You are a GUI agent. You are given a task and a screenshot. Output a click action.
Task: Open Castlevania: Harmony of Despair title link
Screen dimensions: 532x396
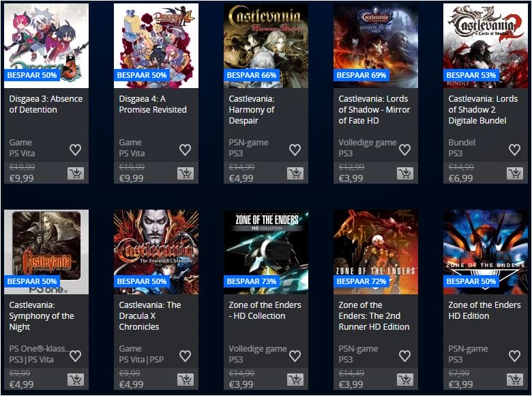tap(252, 110)
